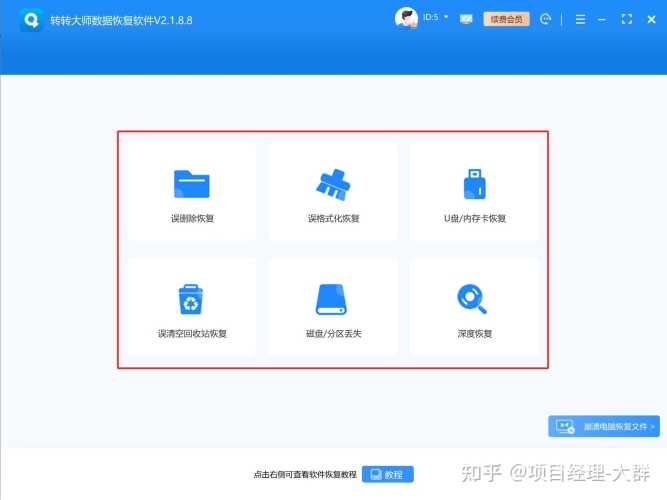This screenshot has width=667, height=500.
Task: Open 崩溃电脑恢复文件 crashed PC recovery
Action: point(604,426)
